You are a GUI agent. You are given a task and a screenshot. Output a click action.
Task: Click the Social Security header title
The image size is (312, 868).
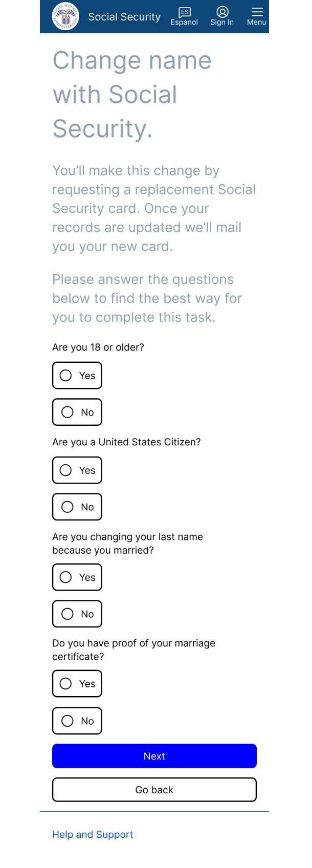pos(124,17)
